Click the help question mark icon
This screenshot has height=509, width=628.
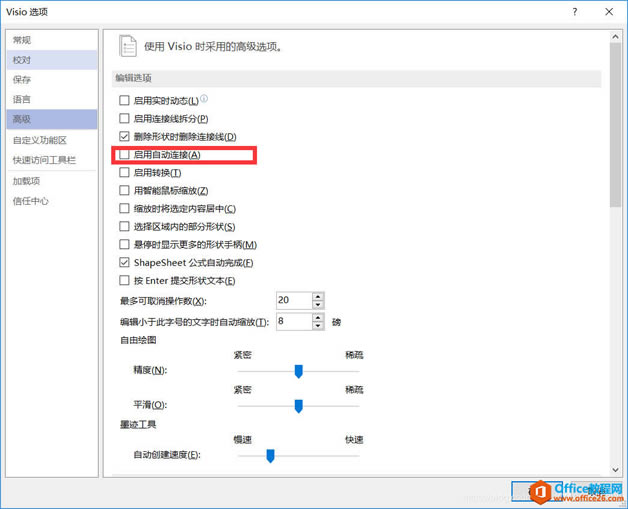575,12
